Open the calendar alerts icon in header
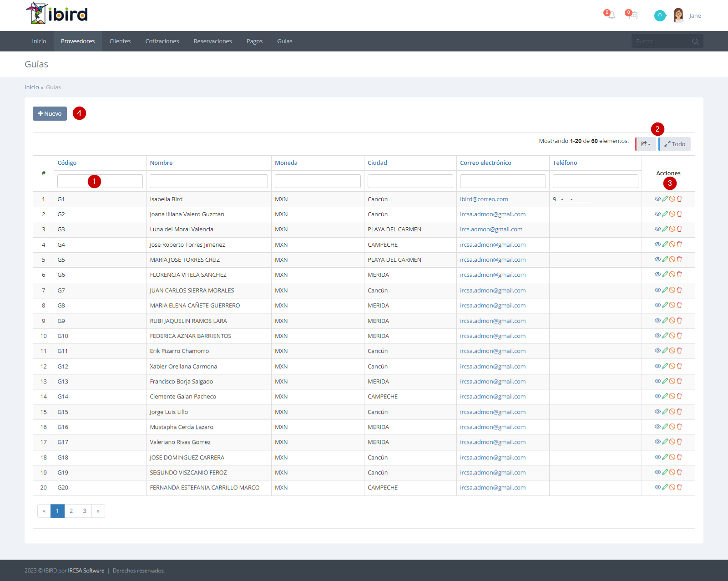 pyautogui.click(x=633, y=15)
